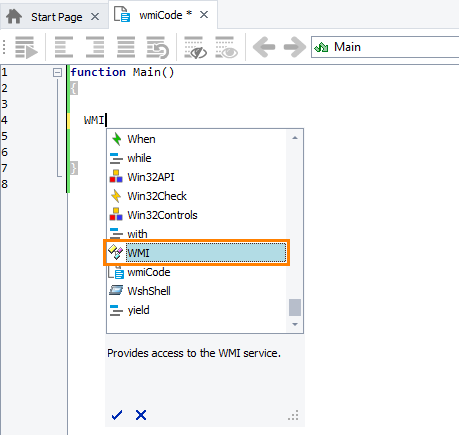Place cursor on function Main() line
459x435 pixels.
pyautogui.click(x=122, y=72)
